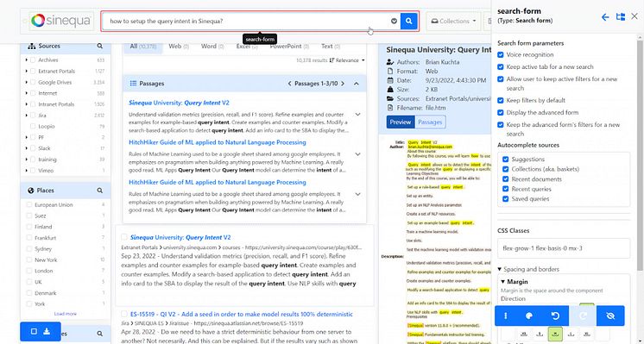Expand the Google Drives tree node
The height and width of the screenshot is (344, 644).
(27, 82)
